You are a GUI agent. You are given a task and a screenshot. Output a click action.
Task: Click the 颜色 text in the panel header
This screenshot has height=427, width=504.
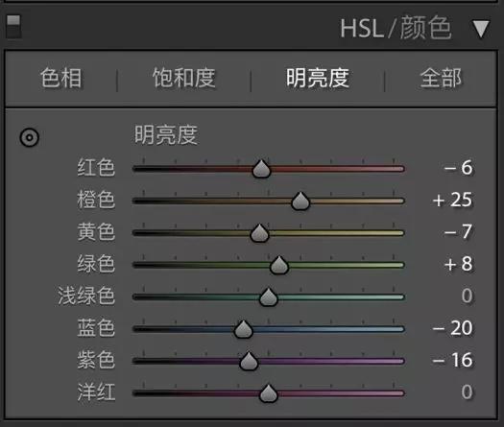tap(426, 28)
